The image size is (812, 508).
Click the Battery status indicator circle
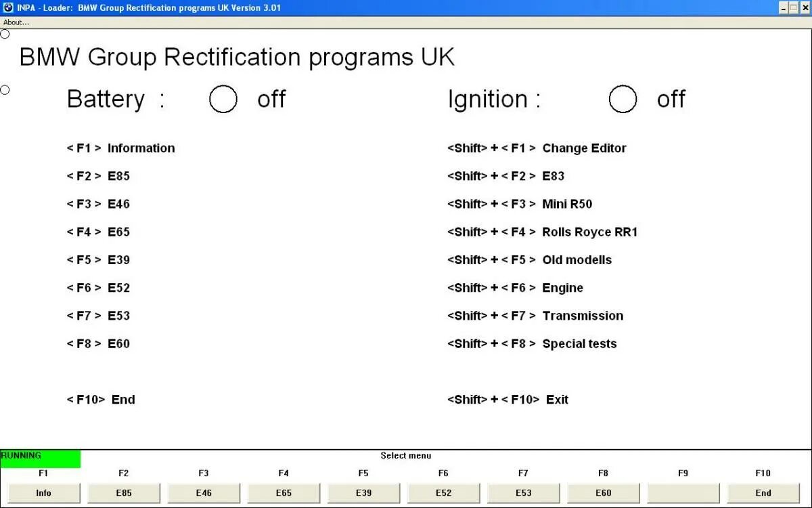[x=223, y=99]
